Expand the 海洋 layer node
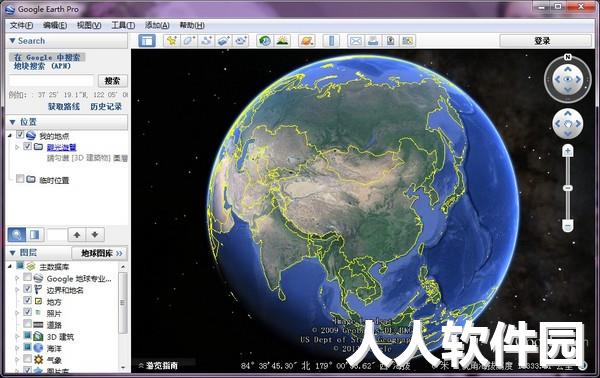 pyautogui.click(x=17, y=348)
